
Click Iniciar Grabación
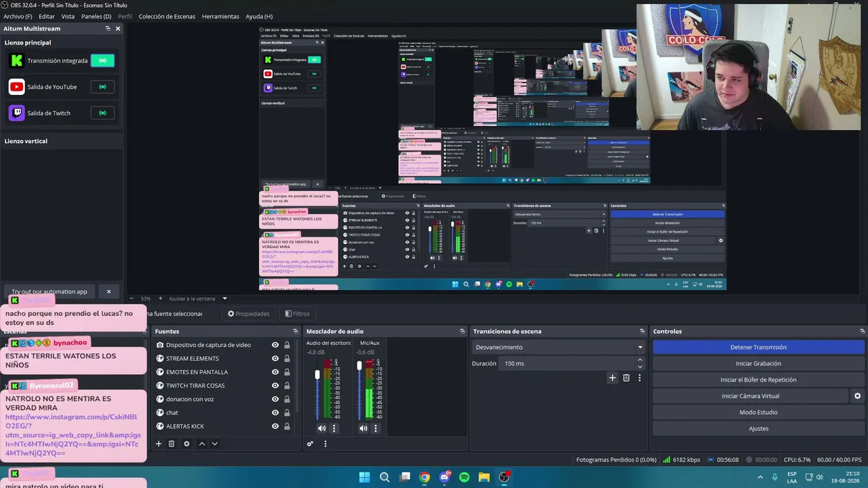[758, 363]
